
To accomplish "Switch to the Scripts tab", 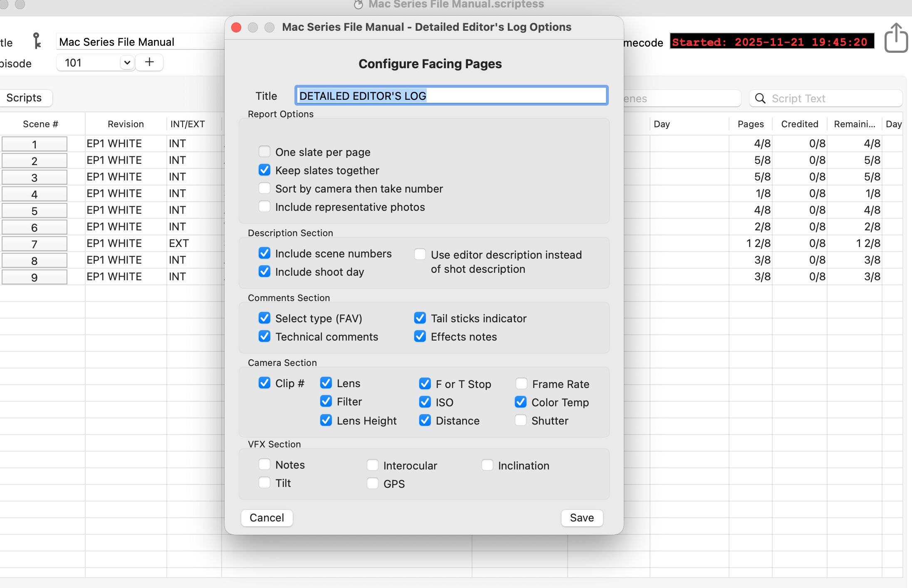I will click(x=24, y=98).
